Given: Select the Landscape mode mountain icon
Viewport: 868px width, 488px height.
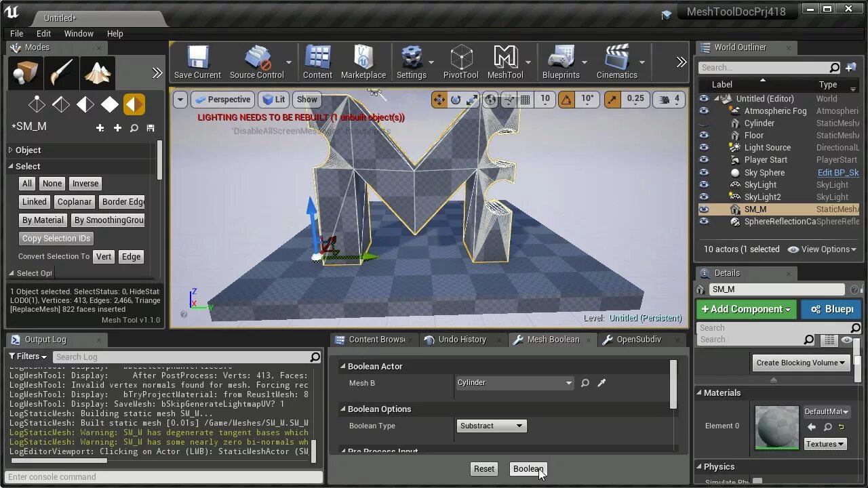Looking at the screenshot, I should 97,73.
